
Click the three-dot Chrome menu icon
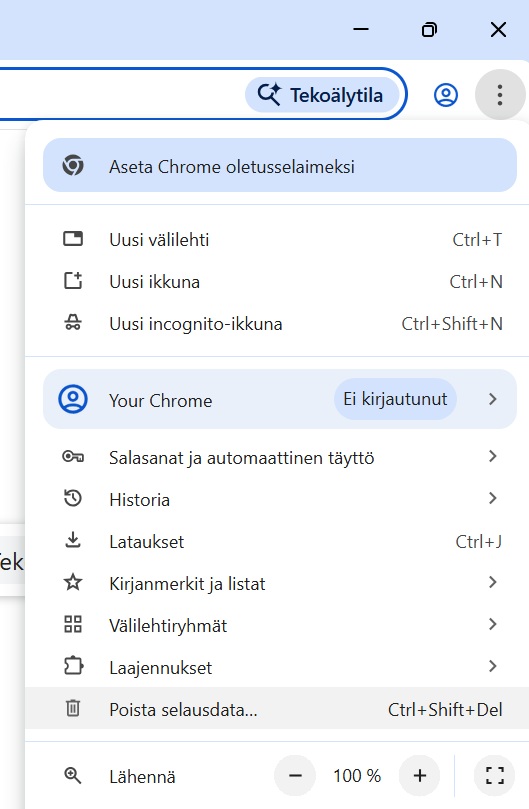click(500, 95)
